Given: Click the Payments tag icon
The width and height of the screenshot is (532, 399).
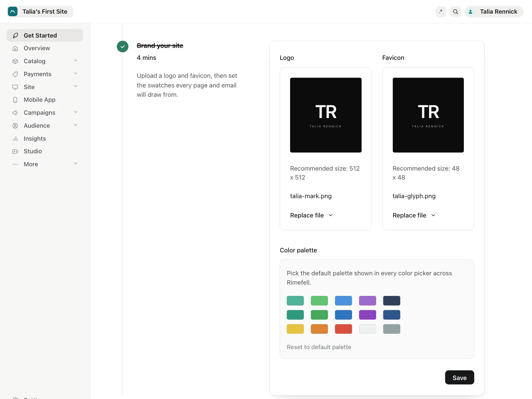Looking at the screenshot, I should click(x=15, y=74).
